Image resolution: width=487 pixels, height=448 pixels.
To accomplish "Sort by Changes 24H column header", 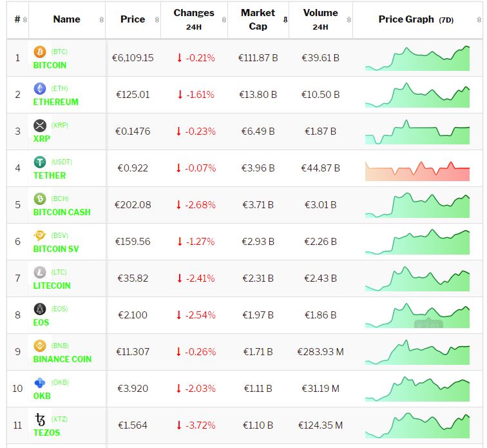I will tap(194, 19).
